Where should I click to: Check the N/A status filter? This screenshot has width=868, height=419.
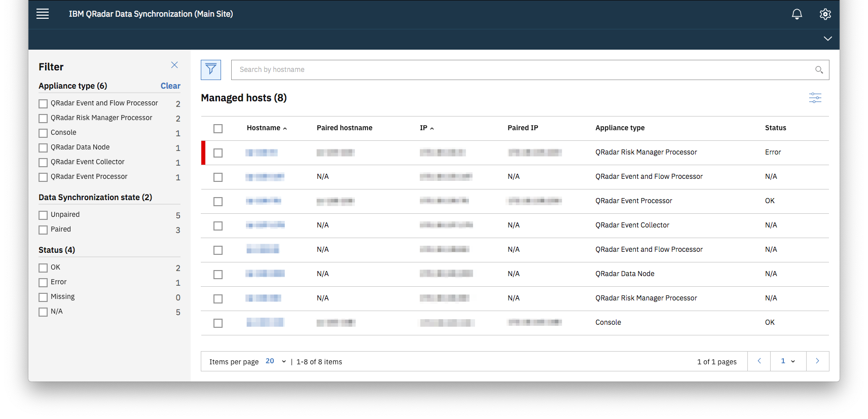pyautogui.click(x=43, y=312)
